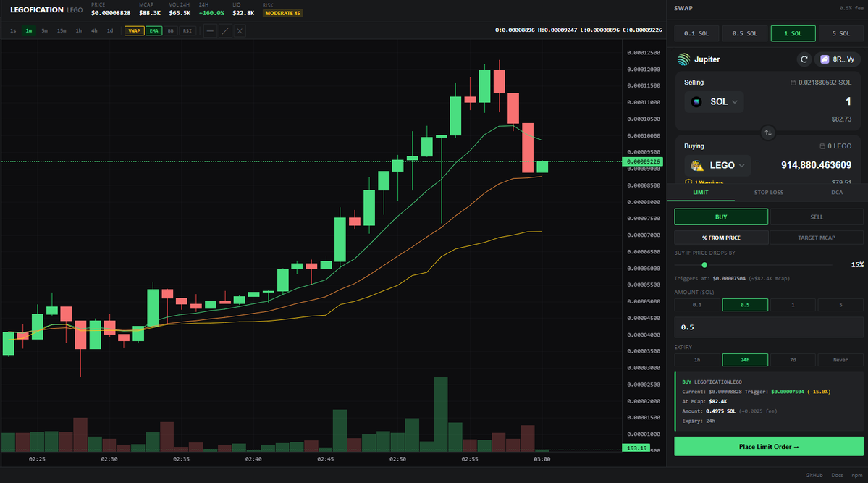Set limit amount to 1 SOL
Viewport: 868px width, 483px height.
(x=793, y=305)
